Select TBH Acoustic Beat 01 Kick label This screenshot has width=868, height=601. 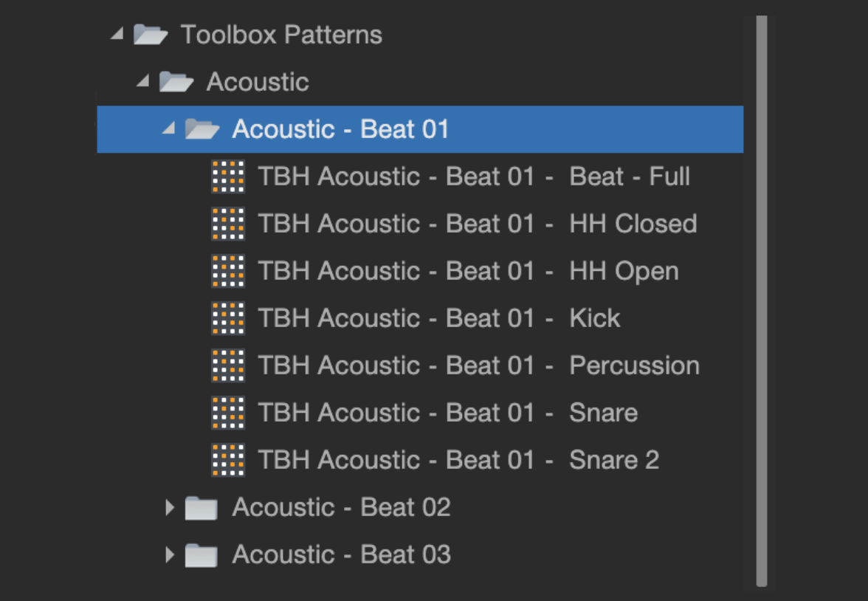click(x=438, y=318)
